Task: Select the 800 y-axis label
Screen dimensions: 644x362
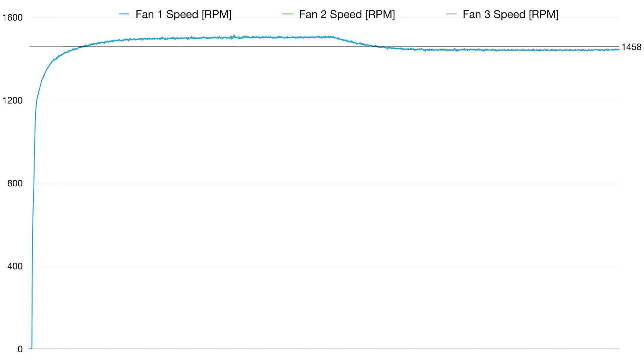Action: tap(15, 183)
